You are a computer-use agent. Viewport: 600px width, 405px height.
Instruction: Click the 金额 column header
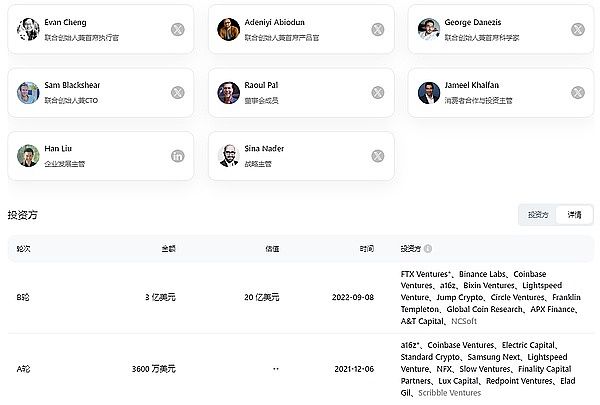pyautogui.click(x=169, y=248)
